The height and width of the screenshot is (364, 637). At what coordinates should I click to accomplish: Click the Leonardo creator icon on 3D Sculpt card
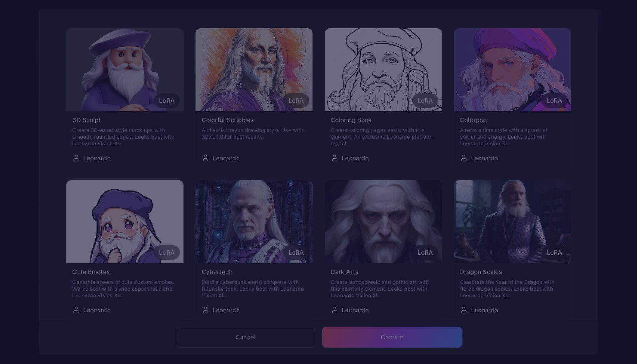pyautogui.click(x=76, y=158)
